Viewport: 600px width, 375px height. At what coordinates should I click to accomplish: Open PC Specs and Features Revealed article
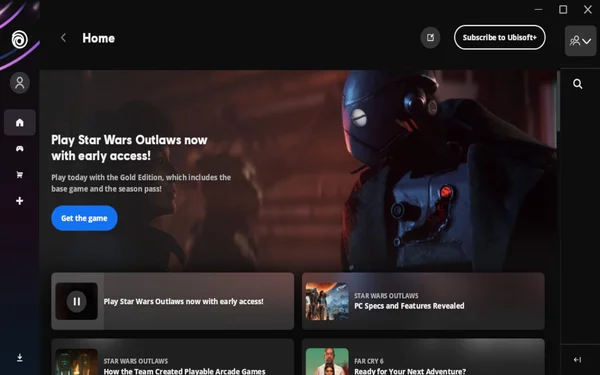pyautogui.click(x=423, y=301)
